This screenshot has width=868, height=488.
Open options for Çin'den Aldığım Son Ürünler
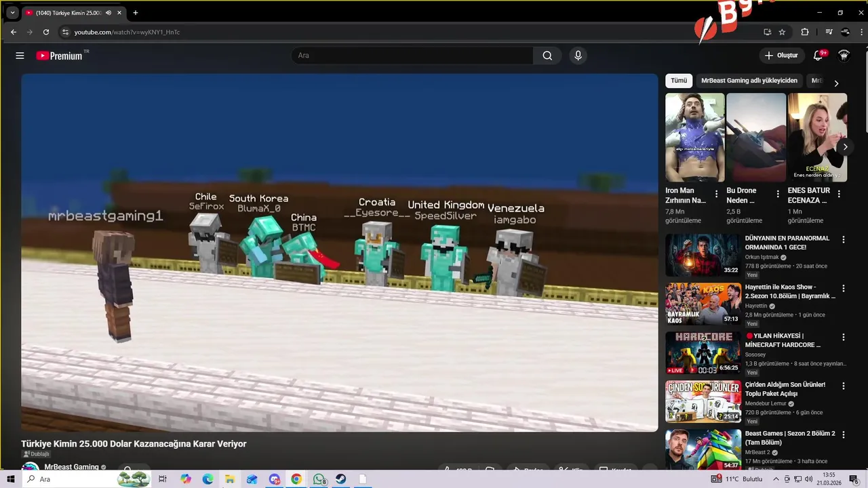point(844,386)
